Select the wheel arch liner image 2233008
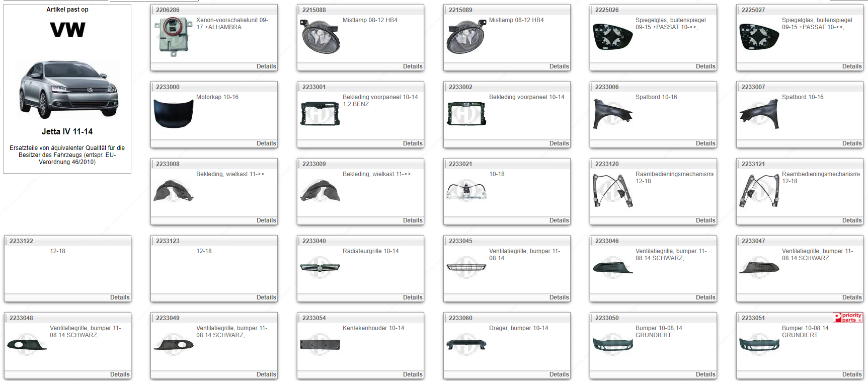The width and height of the screenshot is (868, 381). tap(173, 191)
